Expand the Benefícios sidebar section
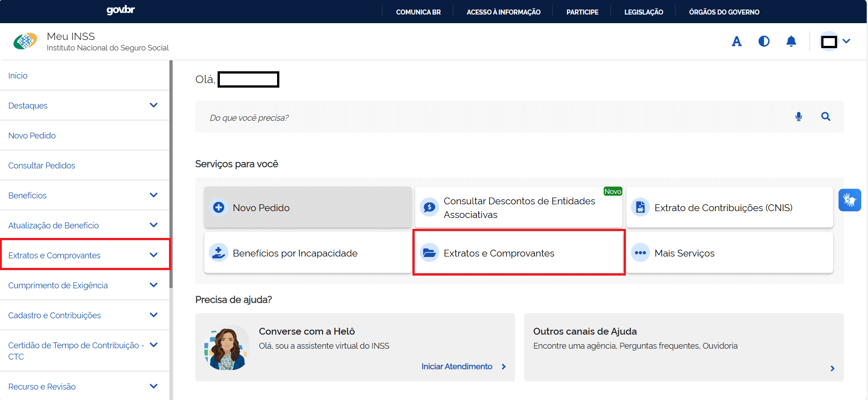 pos(154,195)
